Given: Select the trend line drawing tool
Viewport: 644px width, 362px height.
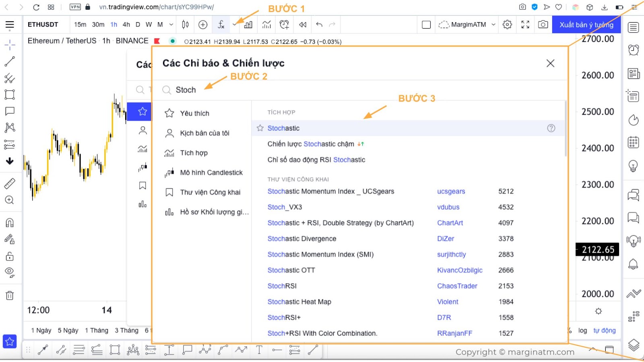Looking at the screenshot, I should pyautogui.click(x=10, y=62).
